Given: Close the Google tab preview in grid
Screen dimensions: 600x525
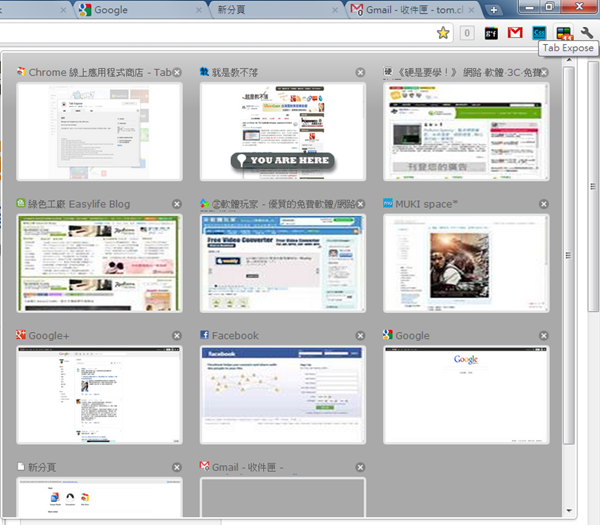Looking at the screenshot, I should (544, 336).
